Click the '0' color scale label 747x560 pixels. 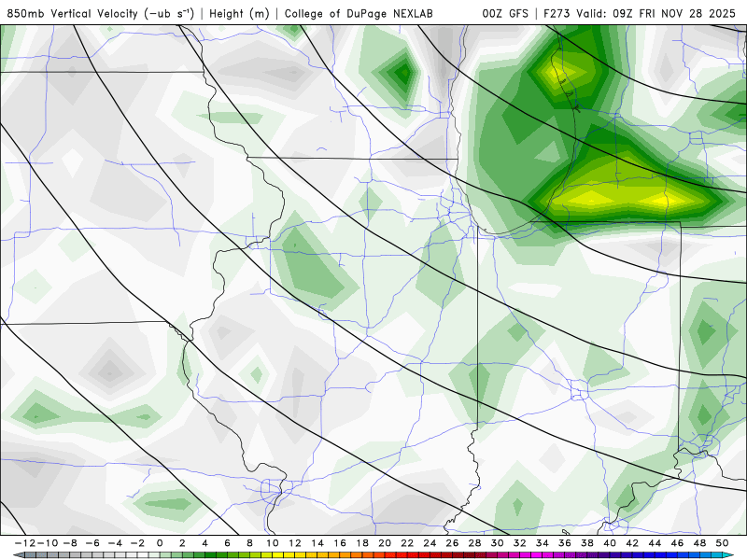[x=160, y=543]
